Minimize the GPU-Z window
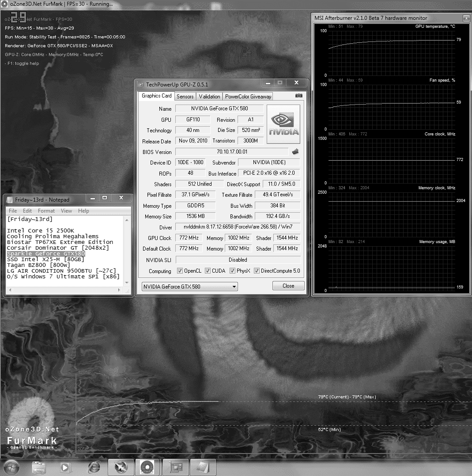 (x=268, y=82)
